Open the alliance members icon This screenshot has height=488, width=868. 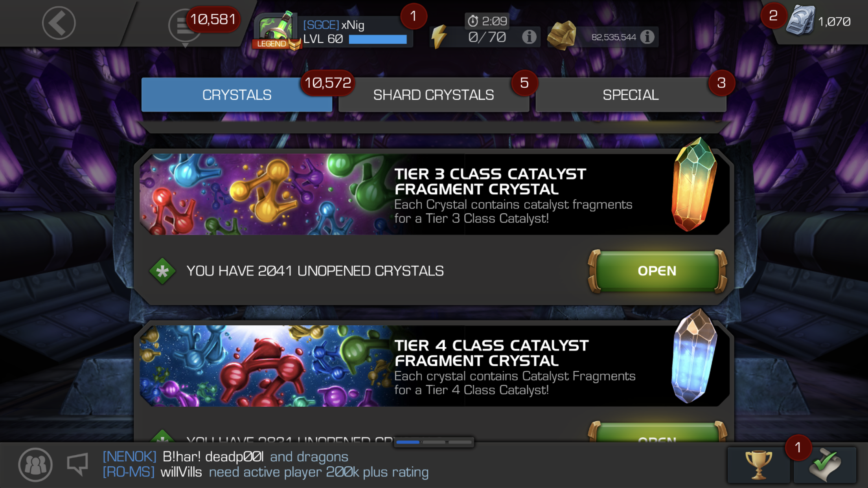(35, 465)
